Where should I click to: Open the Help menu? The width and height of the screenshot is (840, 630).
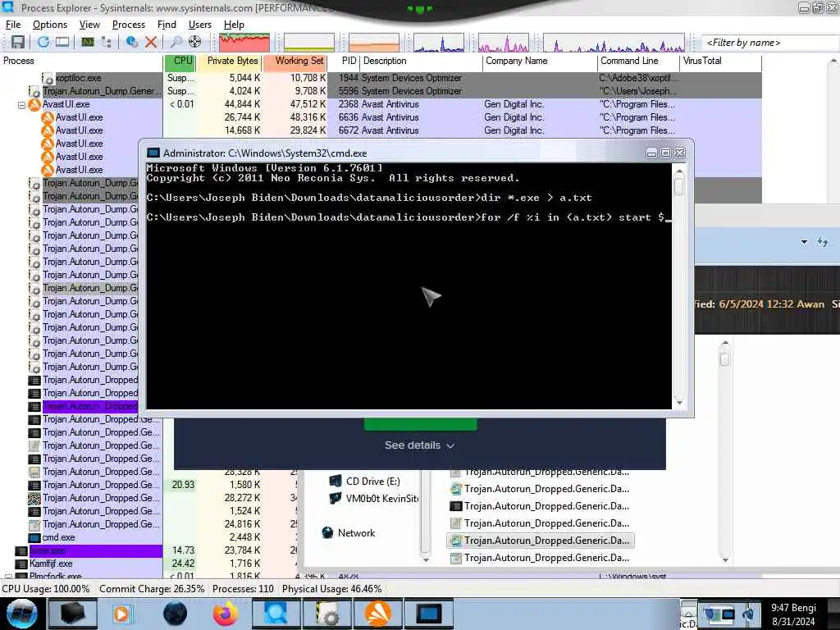234,25
